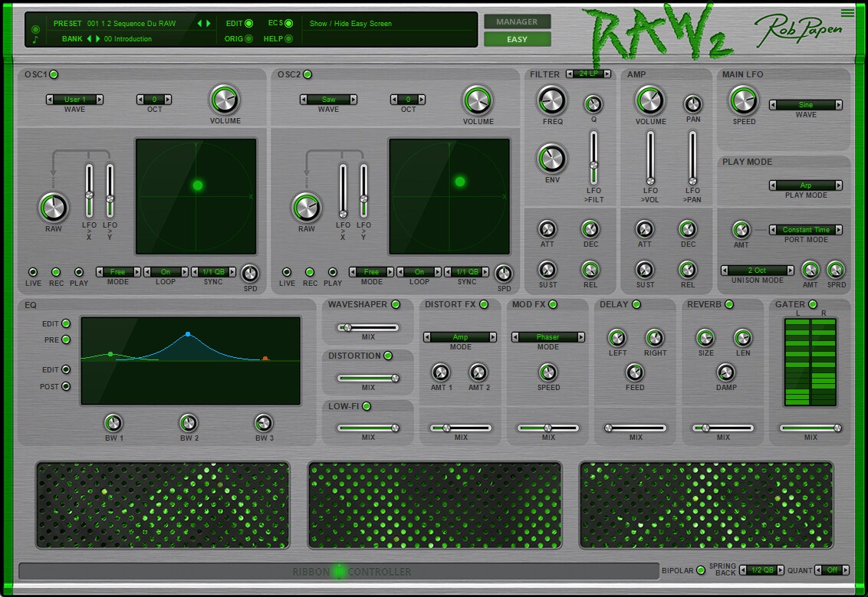Click the EQ BW 2 knob
The height and width of the screenshot is (597, 868).
tap(188, 423)
